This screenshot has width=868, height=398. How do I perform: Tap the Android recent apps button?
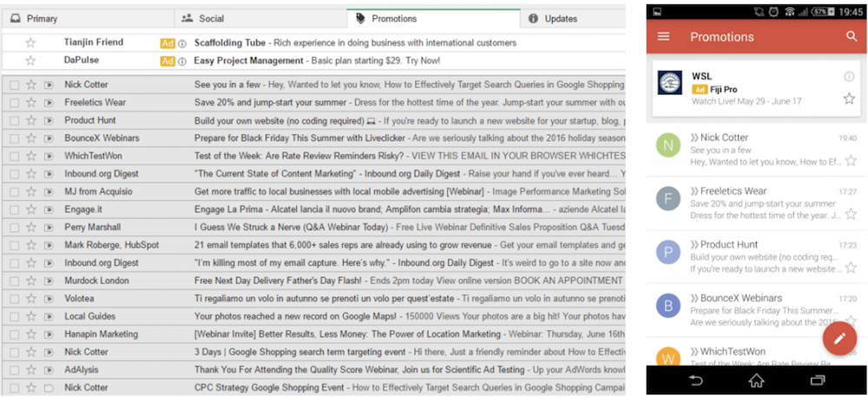(817, 381)
